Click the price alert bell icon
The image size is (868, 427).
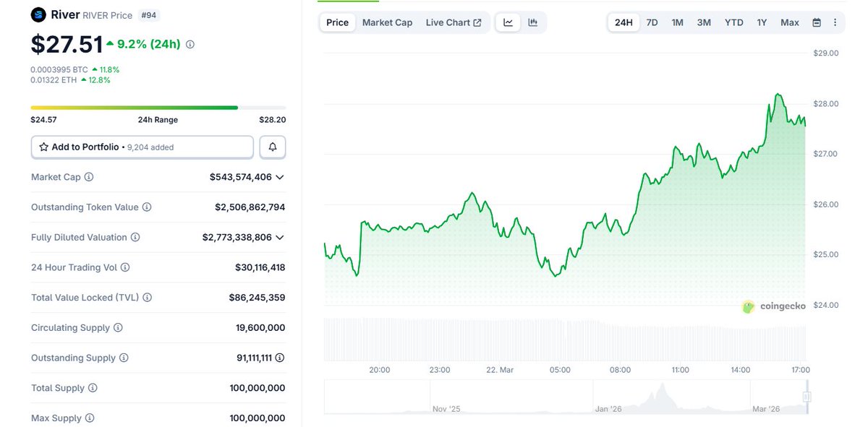pos(273,147)
